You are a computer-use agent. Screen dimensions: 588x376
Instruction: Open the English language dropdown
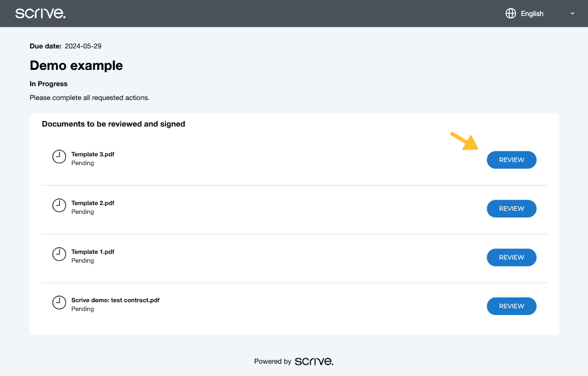532,14
